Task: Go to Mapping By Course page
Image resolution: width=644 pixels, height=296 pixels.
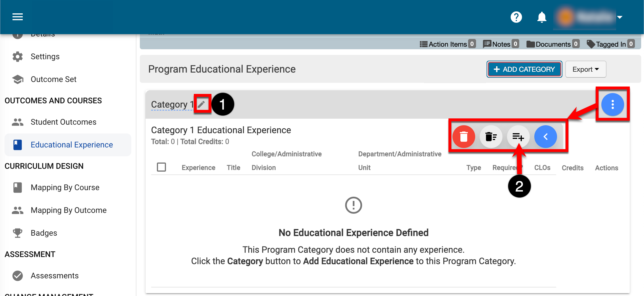Action: [65, 187]
